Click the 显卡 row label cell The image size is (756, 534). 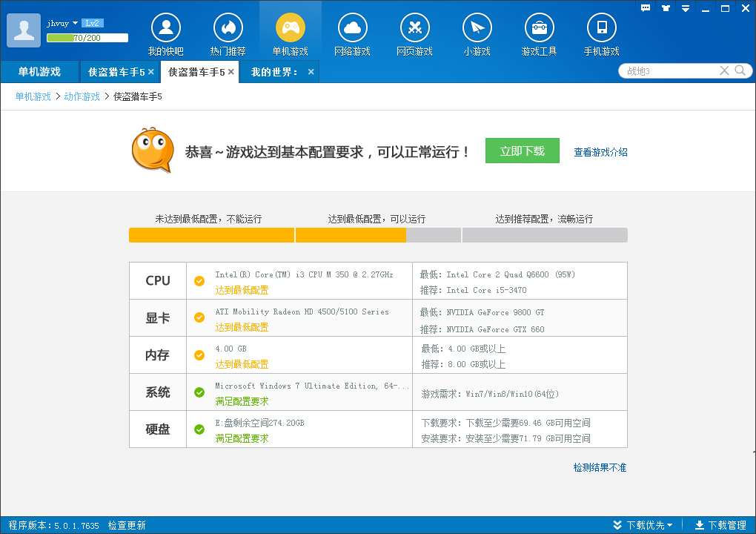tap(158, 318)
